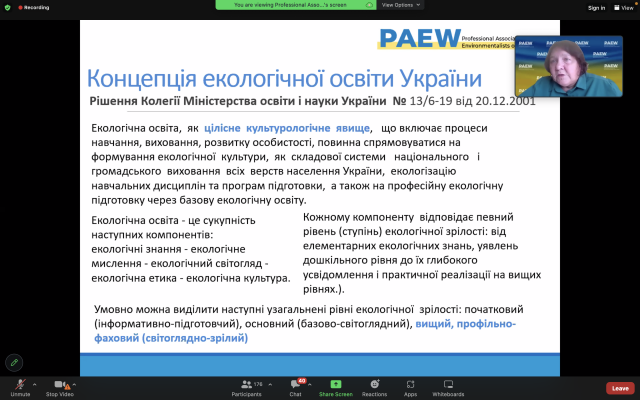Click the unread chat badge 40
Screen dimensions: 640x400
tap(302, 381)
